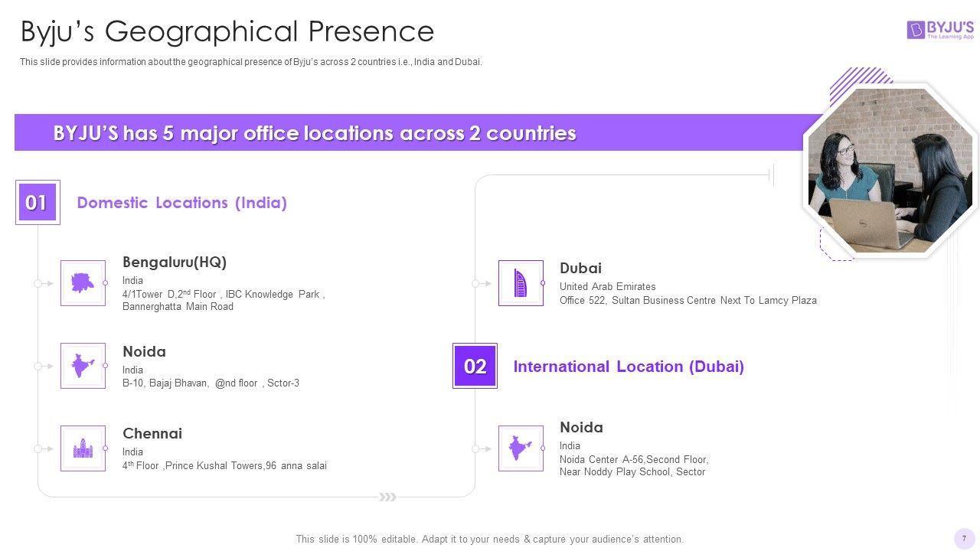The width and height of the screenshot is (980, 551).
Task: Click the Dubai Burj Al Arab icon
Action: coord(521,283)
